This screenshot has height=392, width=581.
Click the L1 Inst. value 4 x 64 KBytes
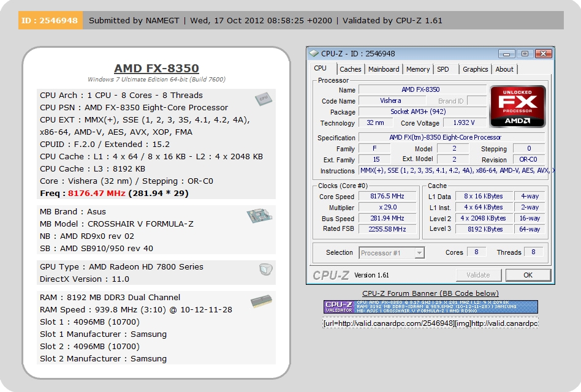[484, 207]
